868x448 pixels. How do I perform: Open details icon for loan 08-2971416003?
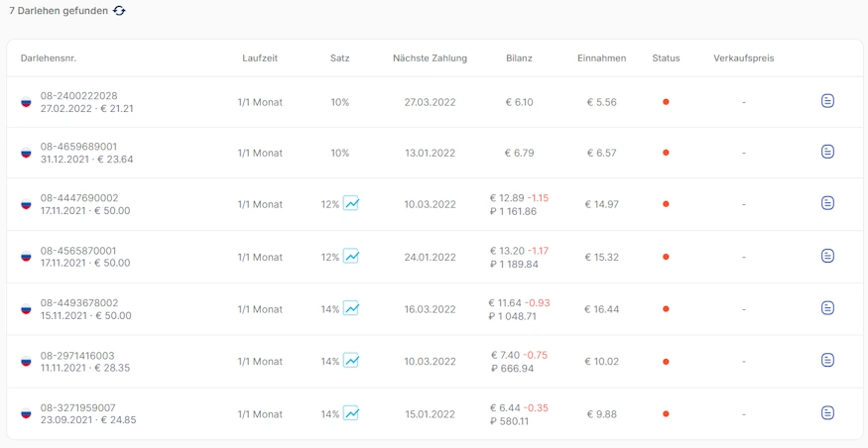pyautogui.click(x=827, y=360)
